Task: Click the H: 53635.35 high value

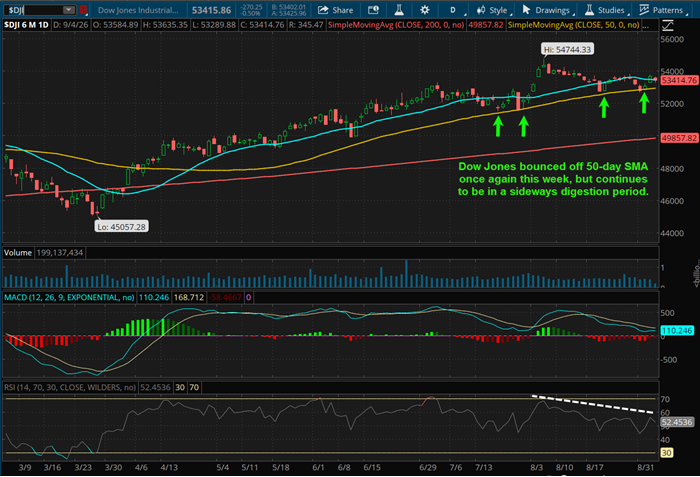Action: point(165,25)
